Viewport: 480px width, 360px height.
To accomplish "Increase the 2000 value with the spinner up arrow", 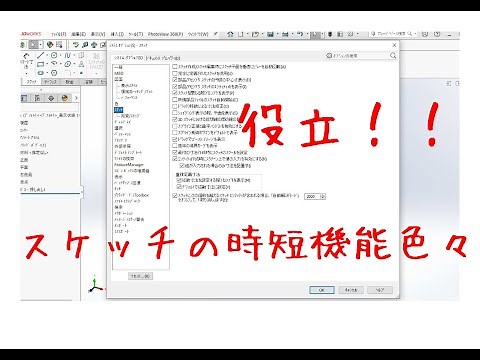I will [x=323, y=195].
